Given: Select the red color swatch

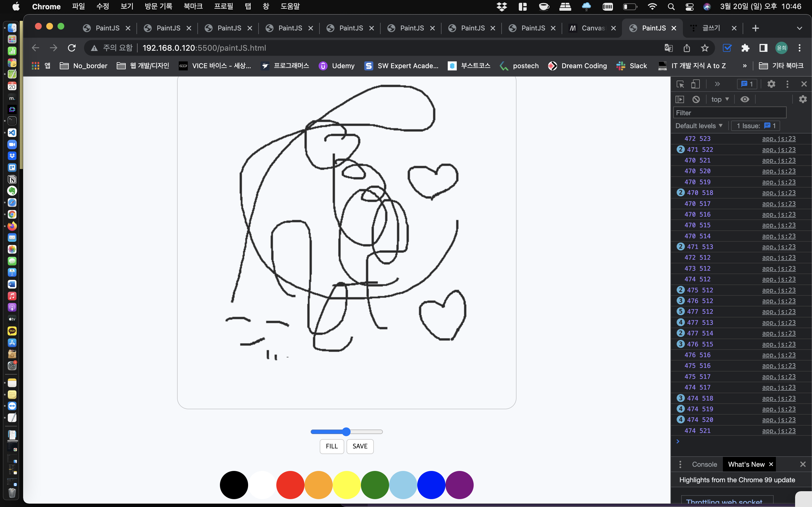Looking at the screenshot, I should [x=290, y=485].
